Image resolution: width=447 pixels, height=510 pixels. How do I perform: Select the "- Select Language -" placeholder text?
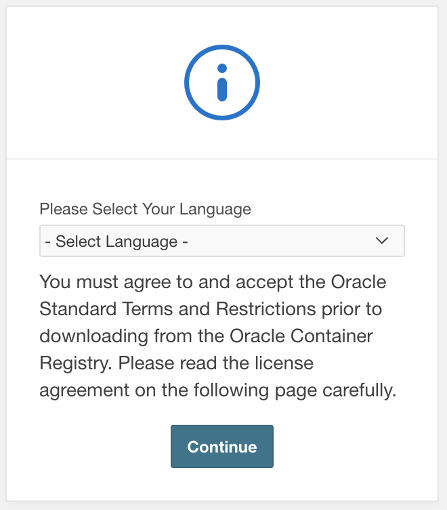click(116, 241)
